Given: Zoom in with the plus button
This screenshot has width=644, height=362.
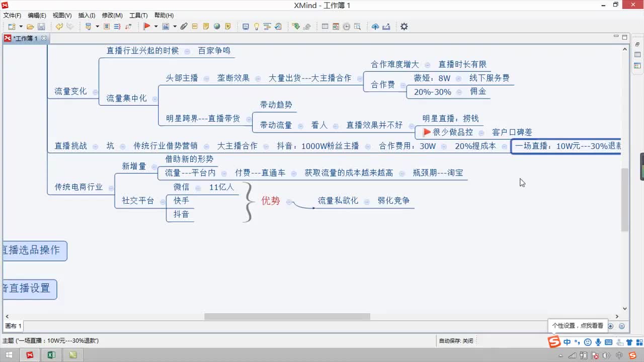Looking at the screenshot, I should click(611, 326).
